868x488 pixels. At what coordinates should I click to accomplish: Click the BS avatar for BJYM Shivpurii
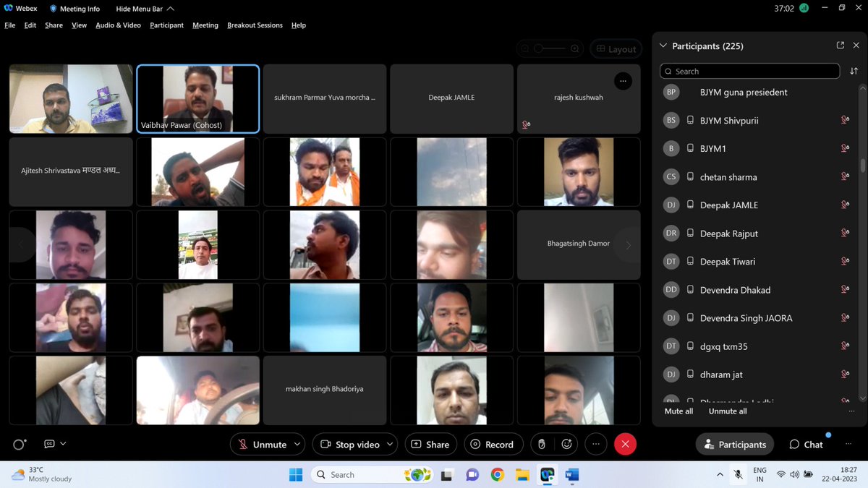pos(671,120)
